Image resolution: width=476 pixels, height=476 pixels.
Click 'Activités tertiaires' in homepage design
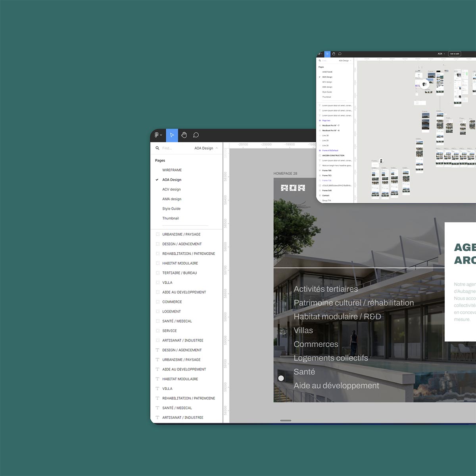(x=326, y=289)
